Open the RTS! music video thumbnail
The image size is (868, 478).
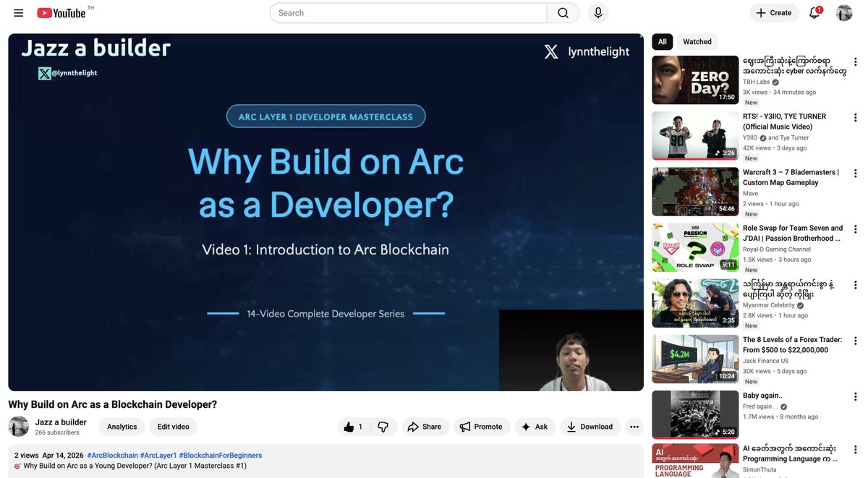[695, 136]
